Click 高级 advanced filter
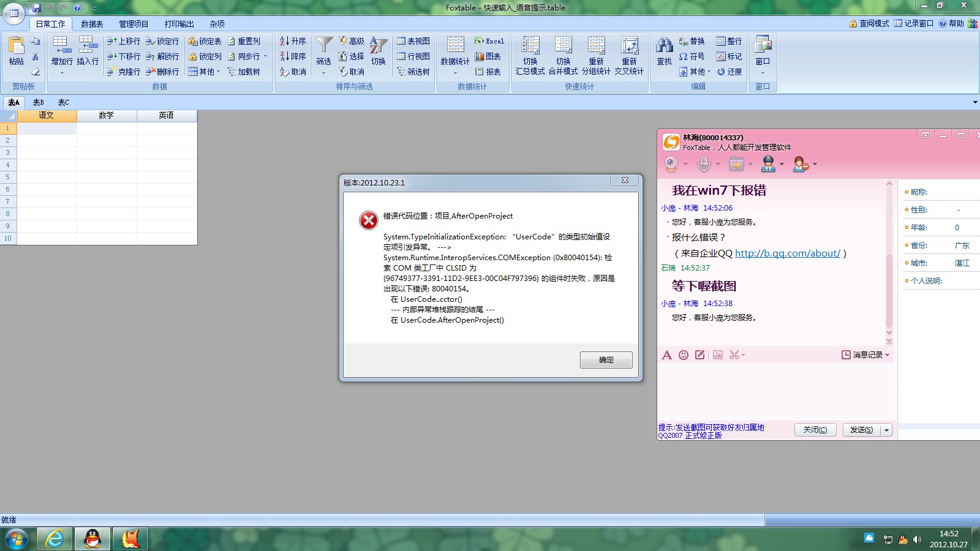 352,41
